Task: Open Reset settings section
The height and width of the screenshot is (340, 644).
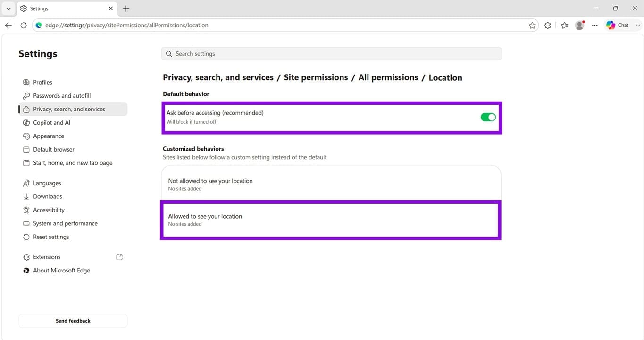Action: tap(73, 237)
